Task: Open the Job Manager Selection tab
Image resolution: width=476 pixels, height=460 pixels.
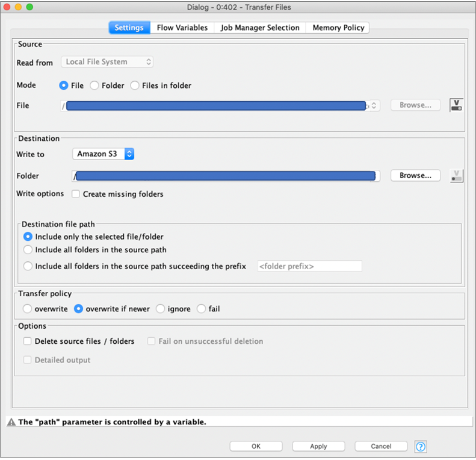Action: click(x=260, y=28)
